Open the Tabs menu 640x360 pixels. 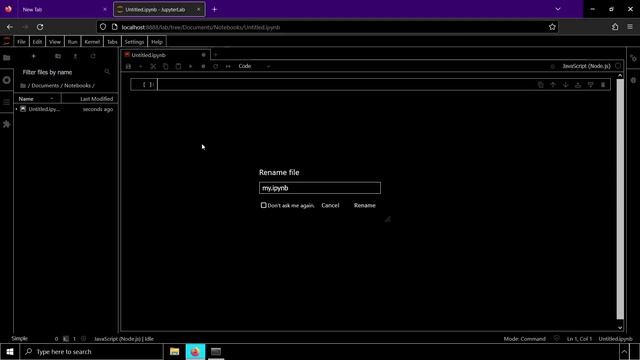pos(112,42)
